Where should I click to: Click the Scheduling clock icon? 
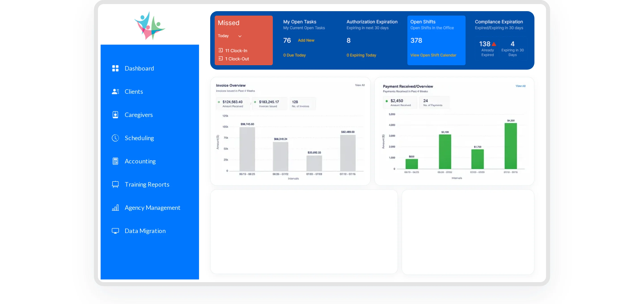115,138
